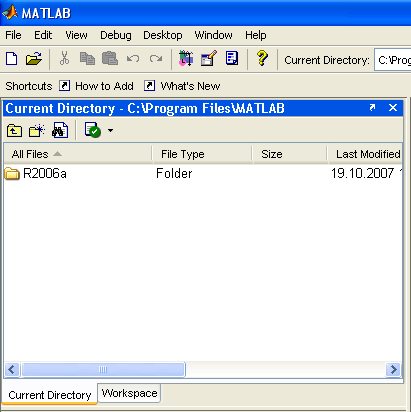Open the Window menu

tap(213, 35)
